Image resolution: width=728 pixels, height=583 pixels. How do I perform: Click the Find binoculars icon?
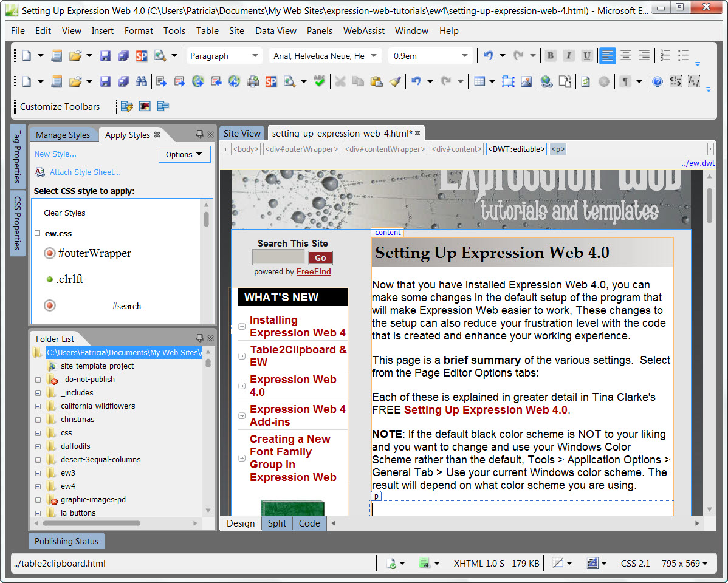141,82
